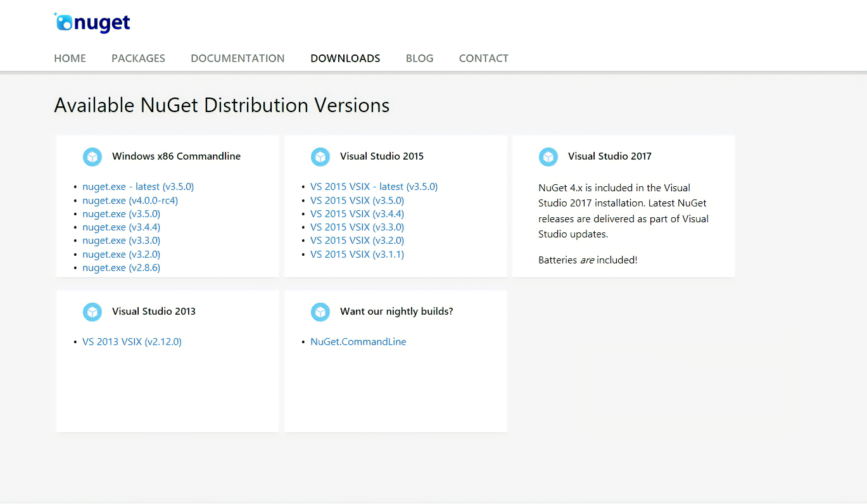Download nuget.exe (v3.4.4)
867x504 pixels.
pyautogui.click(x=121, y=227)
